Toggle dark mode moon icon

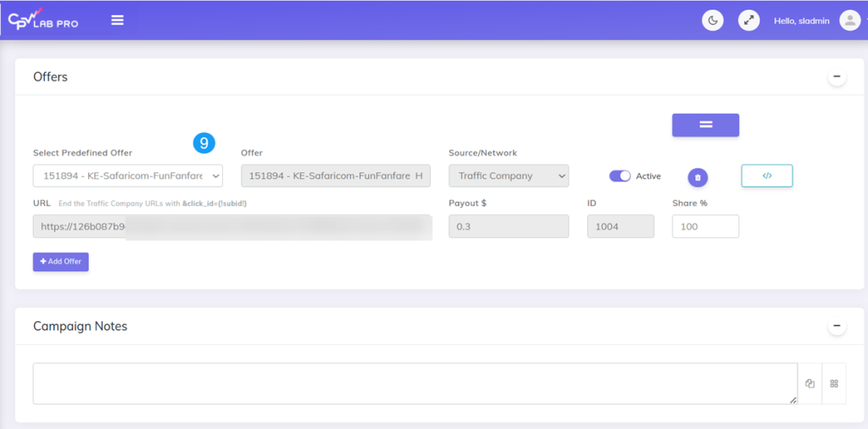click(713, 20)
